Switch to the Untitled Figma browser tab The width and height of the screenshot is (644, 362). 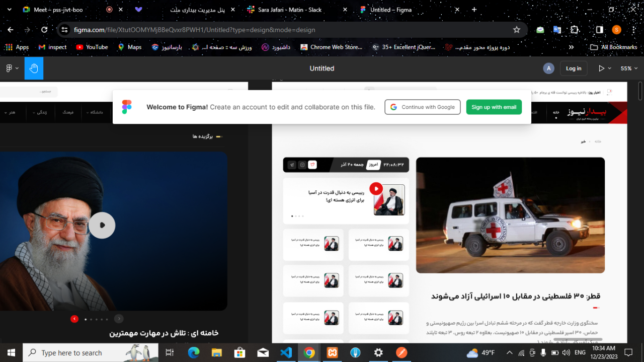(x=392, y=9)
